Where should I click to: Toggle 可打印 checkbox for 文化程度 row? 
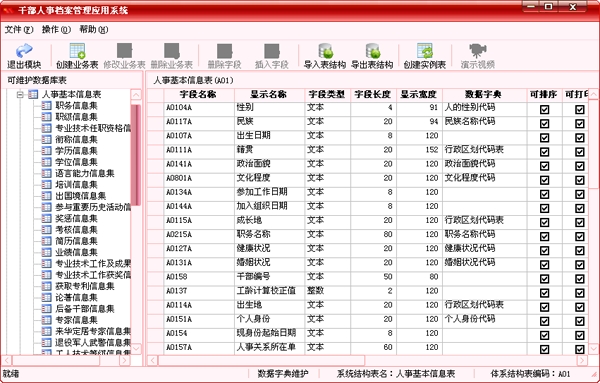tap(580, 180)
